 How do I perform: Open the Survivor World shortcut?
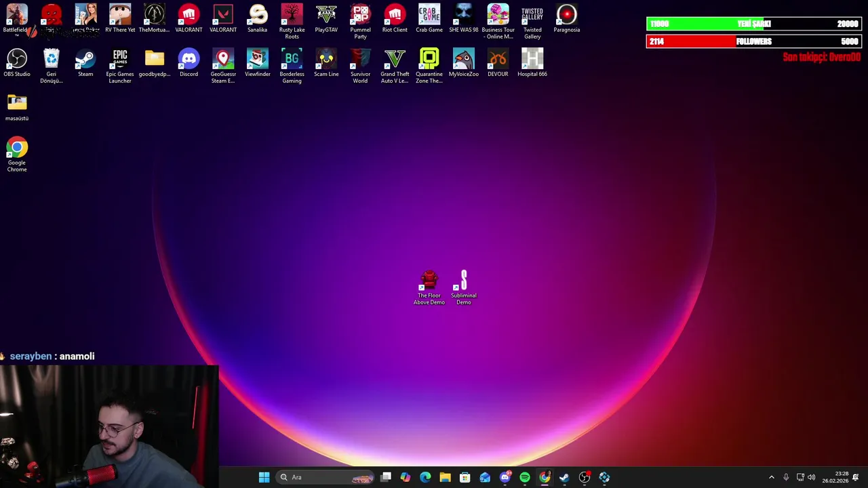click(x=360, y=66)
